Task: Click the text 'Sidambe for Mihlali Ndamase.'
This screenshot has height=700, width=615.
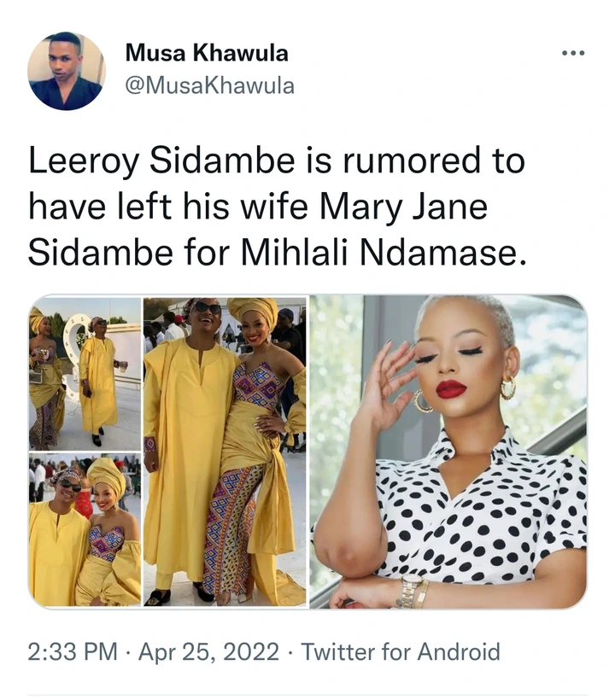Action: 277,254
